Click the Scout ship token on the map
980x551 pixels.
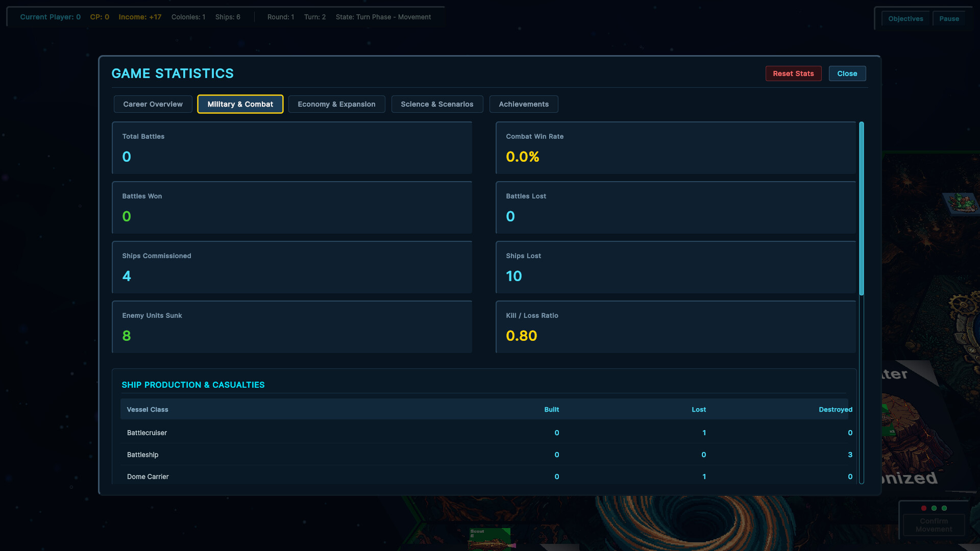coord(490,539)
